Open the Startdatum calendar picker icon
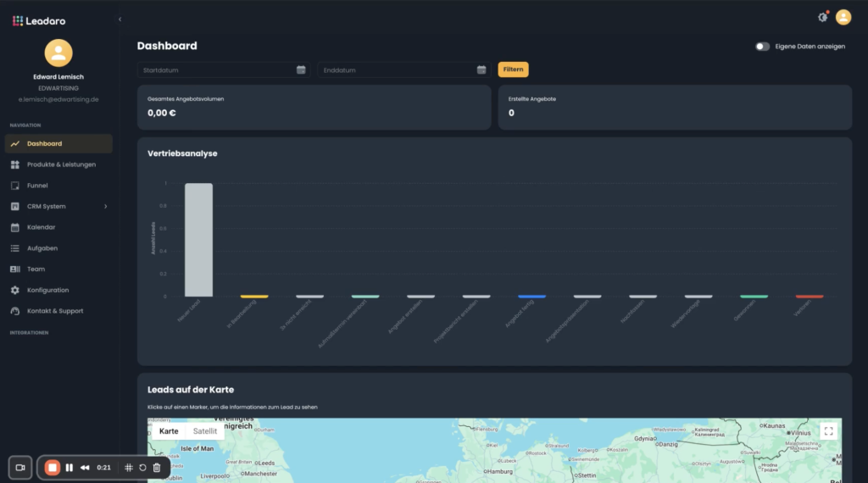Viewport: 868px width, 483px height. point(301,69)
